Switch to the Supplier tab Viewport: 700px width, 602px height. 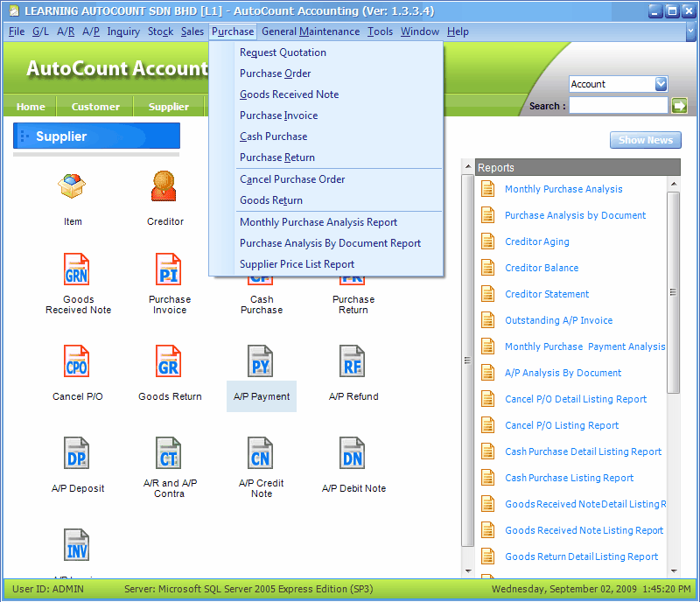point(168,107)
